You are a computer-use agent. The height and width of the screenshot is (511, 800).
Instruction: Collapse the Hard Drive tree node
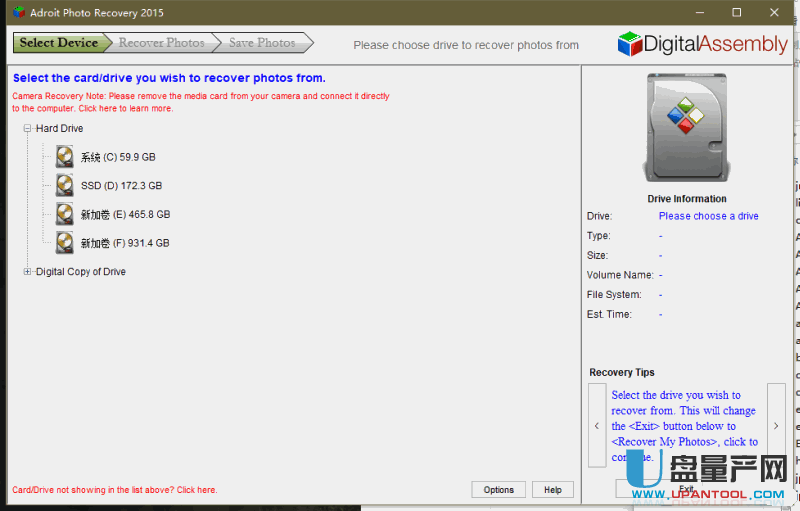click(28, 129)
